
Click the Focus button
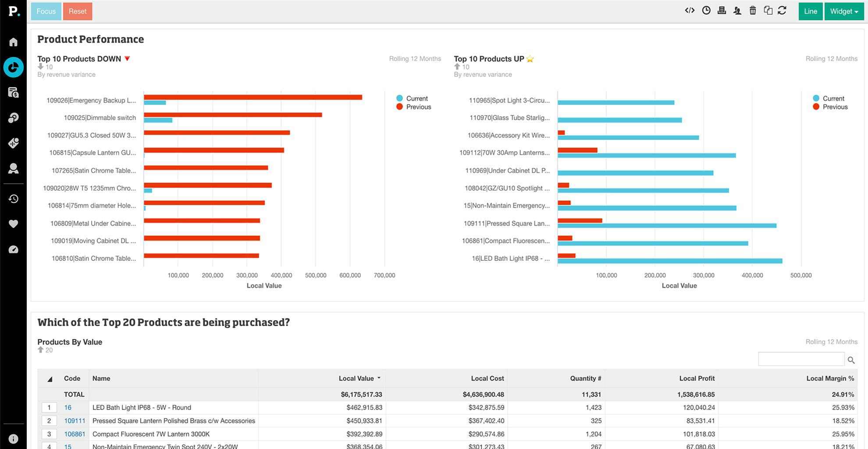tap(46, 11)
